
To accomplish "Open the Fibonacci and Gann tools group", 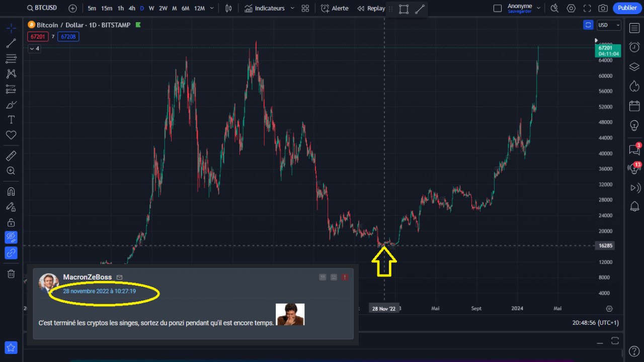I will click(x=11, y=59).
